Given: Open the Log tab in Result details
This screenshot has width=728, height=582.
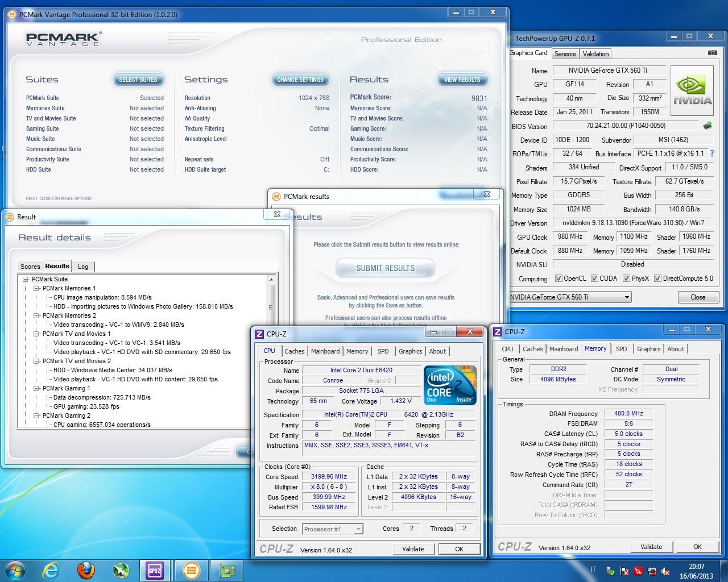Looking at the screenshot, I should tap(83, 267).
